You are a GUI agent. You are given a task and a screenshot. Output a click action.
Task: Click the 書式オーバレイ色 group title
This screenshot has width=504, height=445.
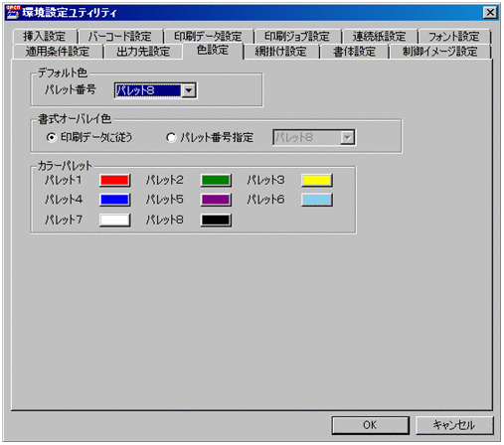75,119
